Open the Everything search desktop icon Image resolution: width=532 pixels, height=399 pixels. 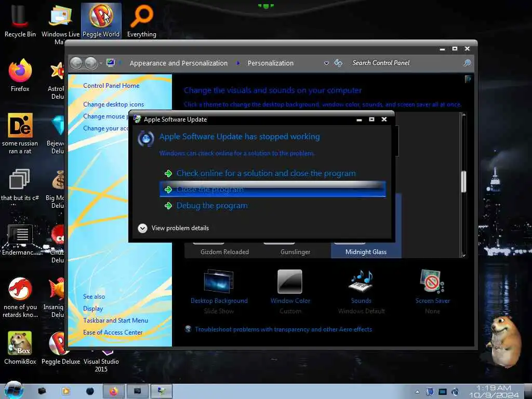(141, 20)
